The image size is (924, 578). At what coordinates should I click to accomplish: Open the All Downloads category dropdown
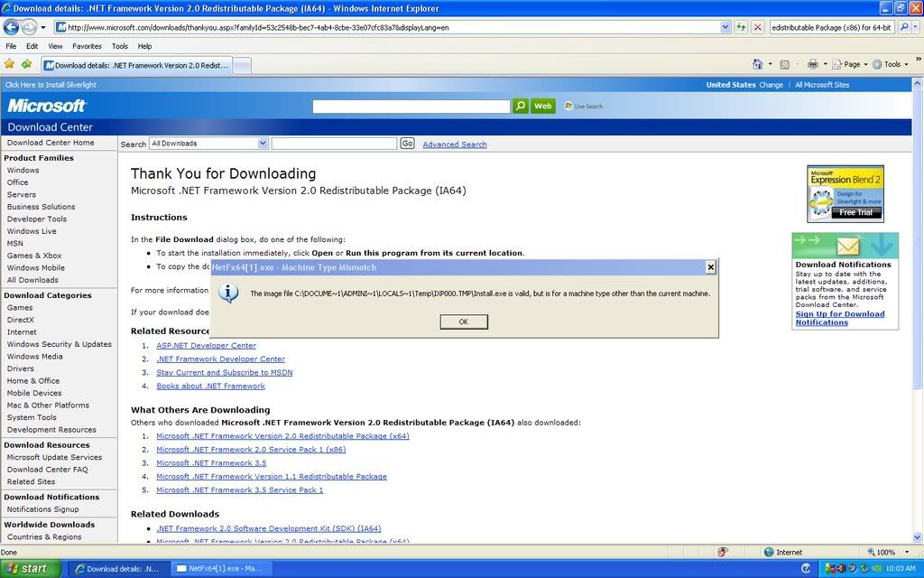point(208,144)
